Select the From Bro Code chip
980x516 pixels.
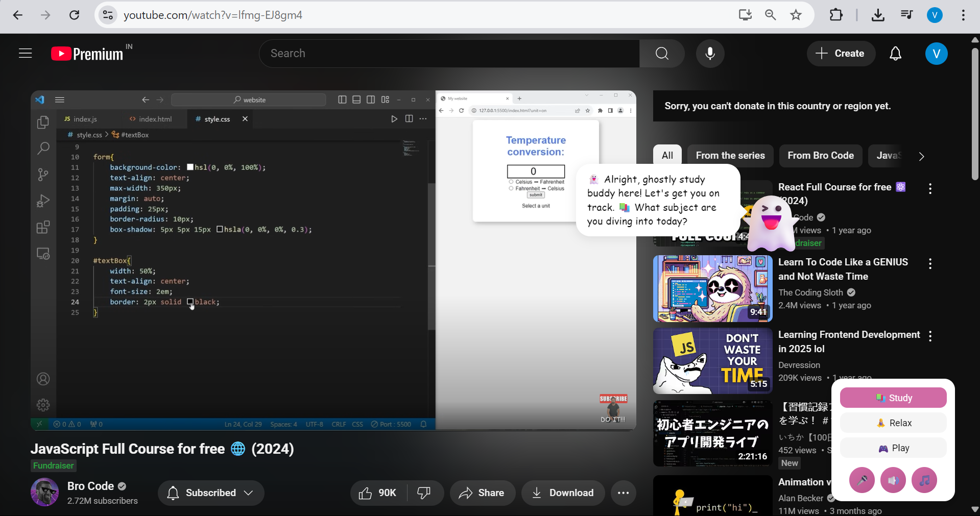coord(821,156)
